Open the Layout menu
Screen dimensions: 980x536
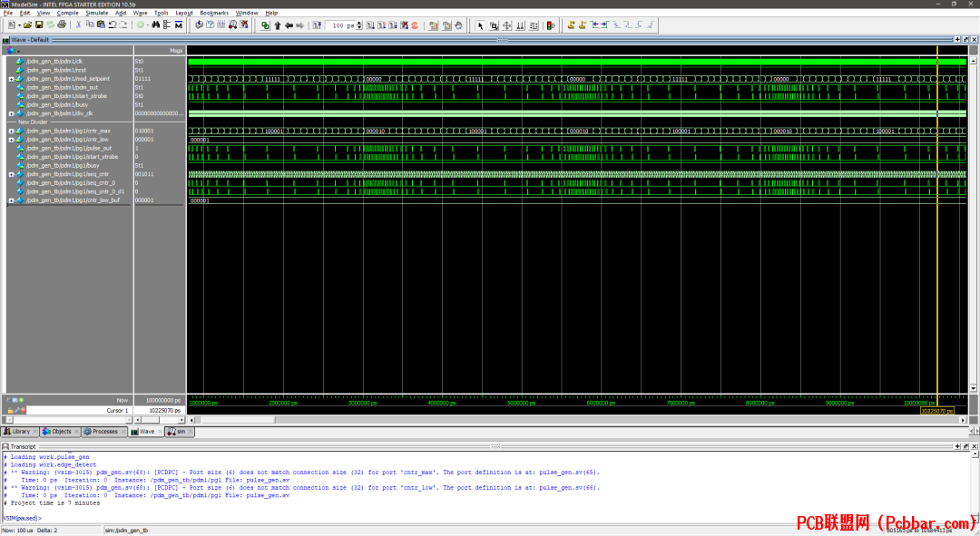(183, 13)
